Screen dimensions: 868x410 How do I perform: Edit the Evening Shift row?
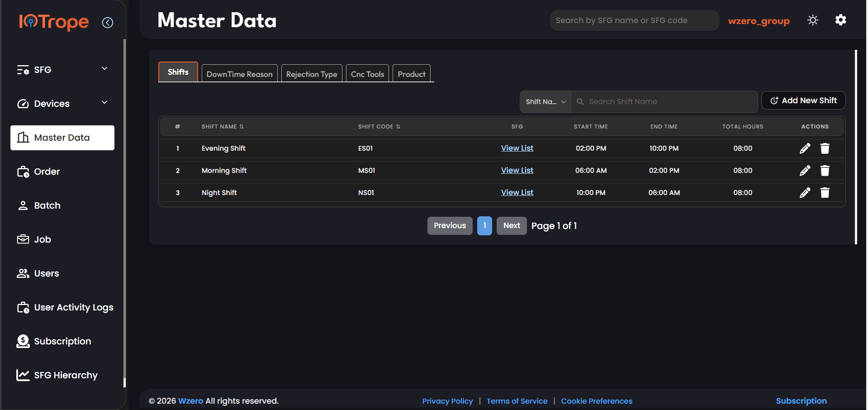pyautogui.click(x=805, y=148)
